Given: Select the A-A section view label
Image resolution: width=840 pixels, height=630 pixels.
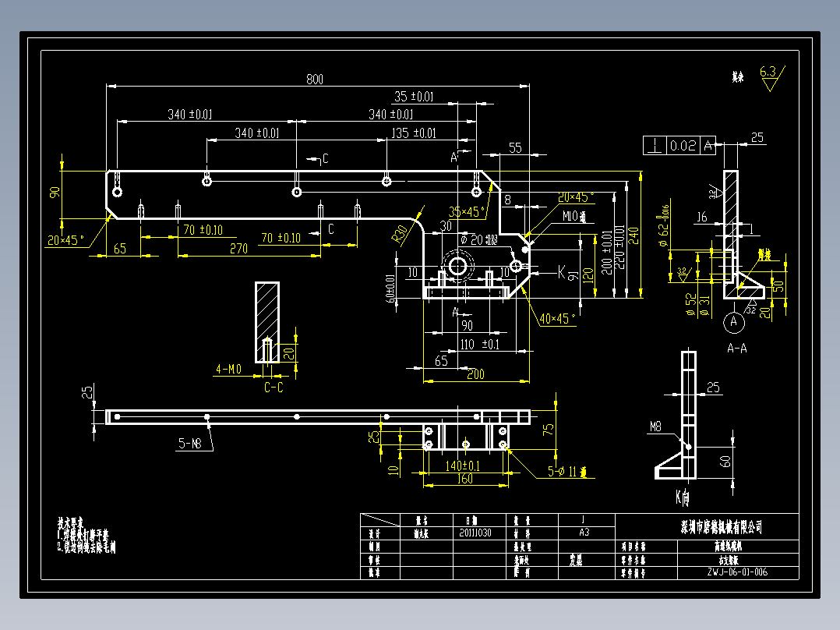Looking at the screenshot, I should tap(736, 348).
